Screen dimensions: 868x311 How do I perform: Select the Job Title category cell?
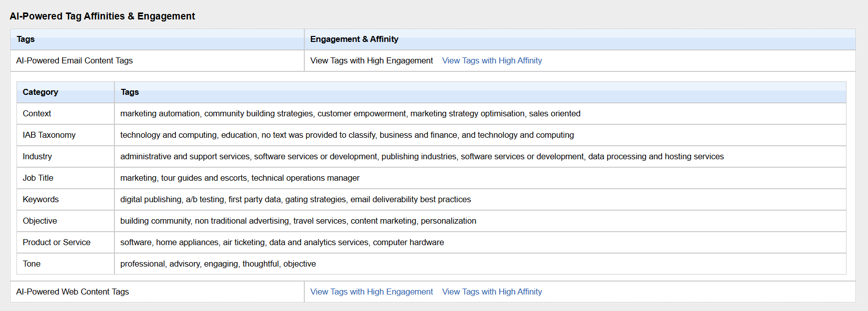pos(38,178)
